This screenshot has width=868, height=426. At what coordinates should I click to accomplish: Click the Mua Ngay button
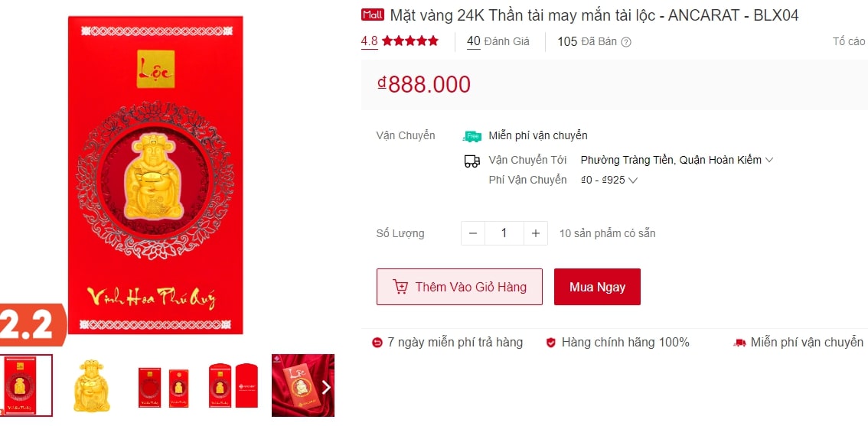597,287
